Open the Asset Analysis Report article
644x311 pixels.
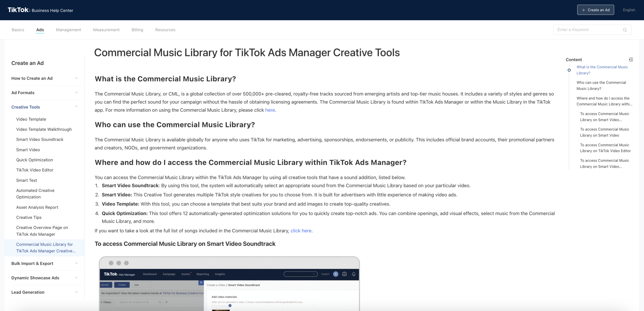tap(37, 207)
